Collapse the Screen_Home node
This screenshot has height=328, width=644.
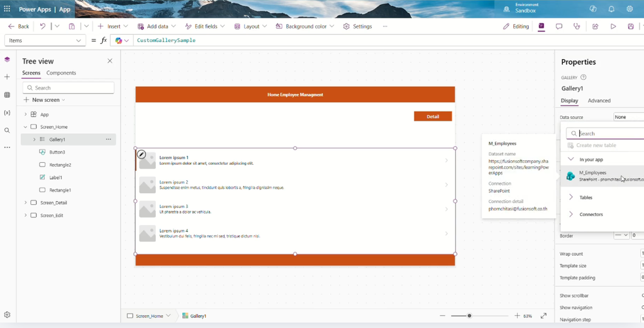(25, 127)
